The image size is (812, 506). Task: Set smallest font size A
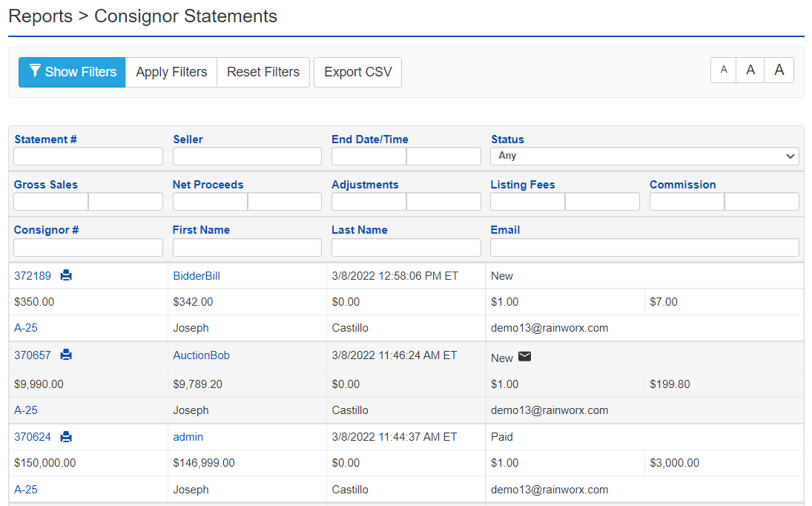click(724, 70)
